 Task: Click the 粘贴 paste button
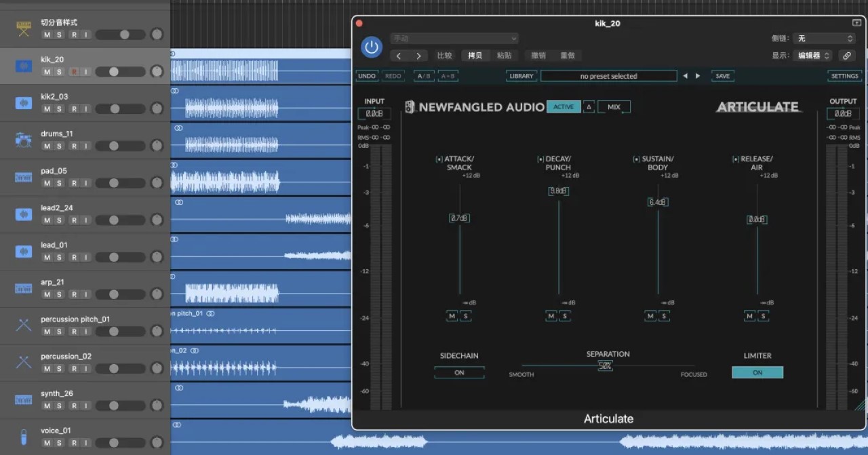504,56
